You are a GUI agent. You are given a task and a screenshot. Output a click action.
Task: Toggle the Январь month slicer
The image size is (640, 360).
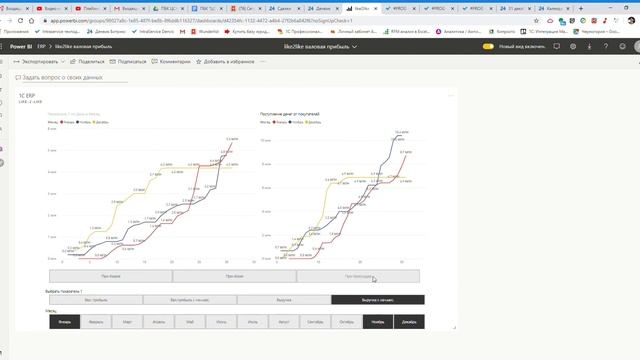click(64, 322)
